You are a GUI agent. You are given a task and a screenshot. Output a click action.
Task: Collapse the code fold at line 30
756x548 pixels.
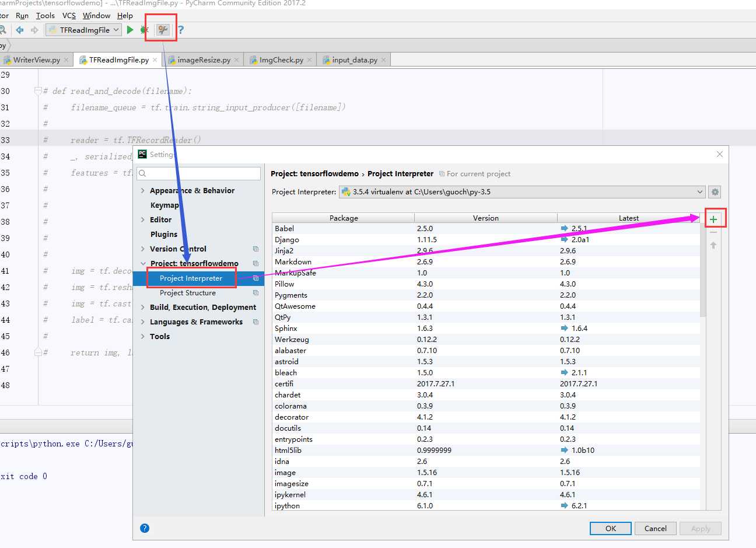[38, 91]
